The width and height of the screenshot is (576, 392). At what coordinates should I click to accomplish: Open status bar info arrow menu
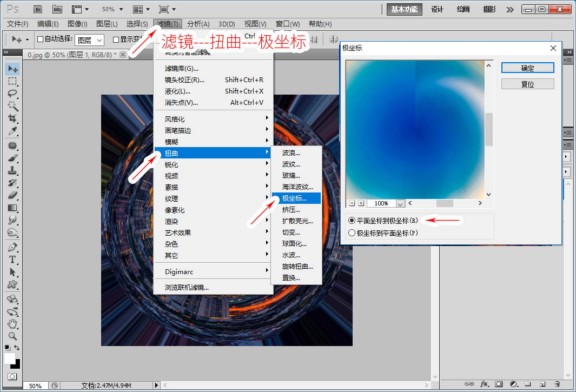coord(156,386)
